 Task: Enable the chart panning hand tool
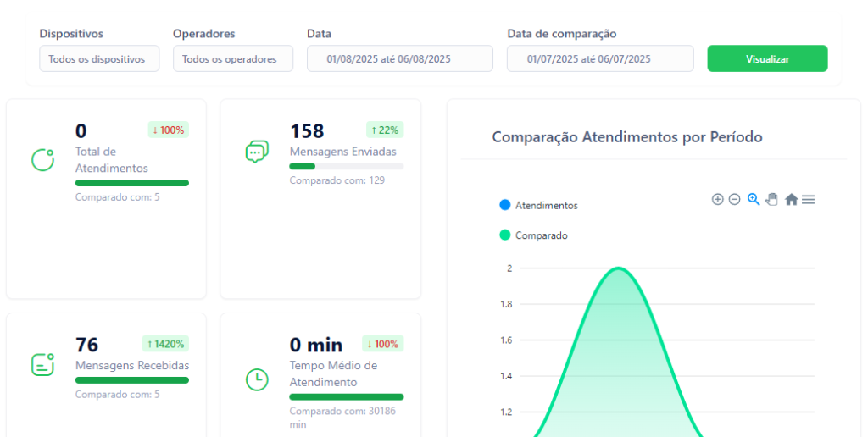click(771, 200)
